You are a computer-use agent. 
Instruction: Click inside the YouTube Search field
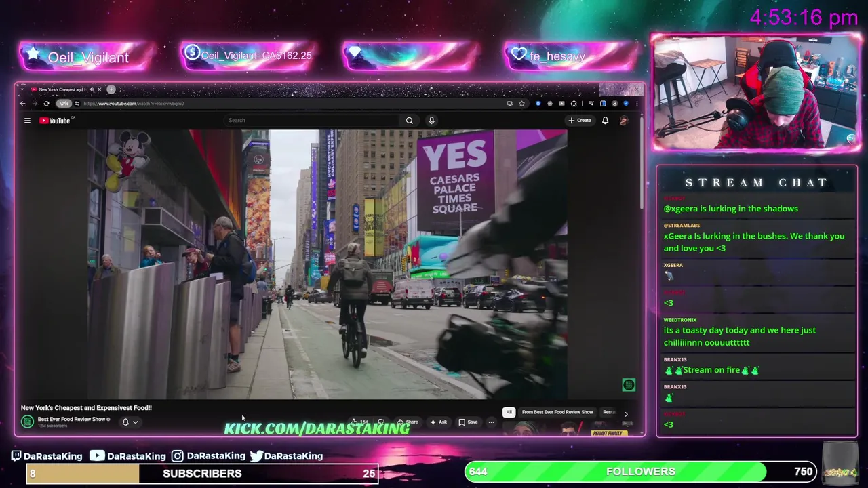coord(312,121)
